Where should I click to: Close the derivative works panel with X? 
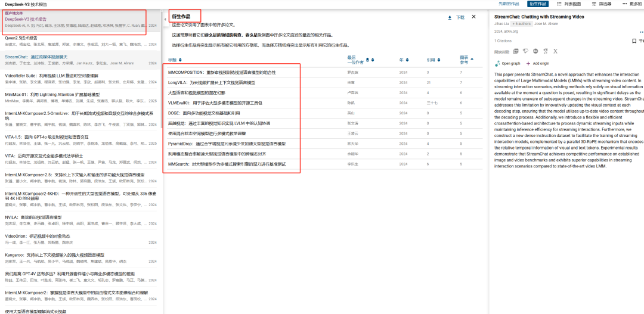tap(473, 17)
